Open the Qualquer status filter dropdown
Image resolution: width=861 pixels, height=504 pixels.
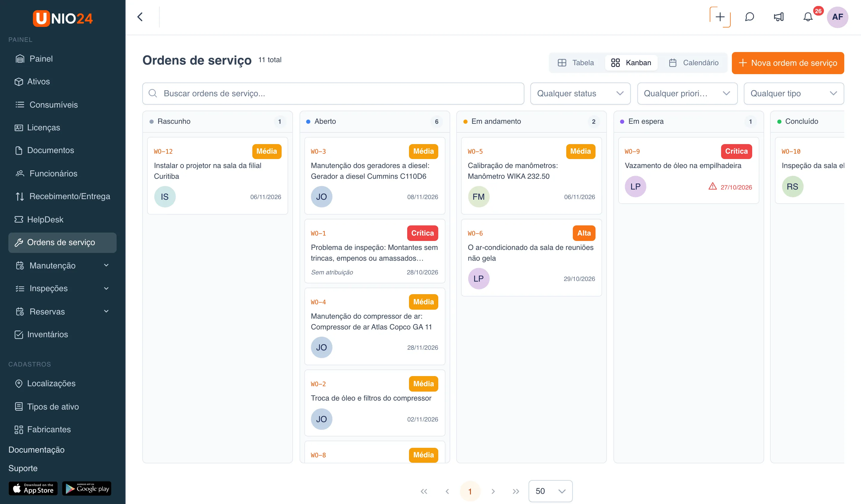[580, 93]
